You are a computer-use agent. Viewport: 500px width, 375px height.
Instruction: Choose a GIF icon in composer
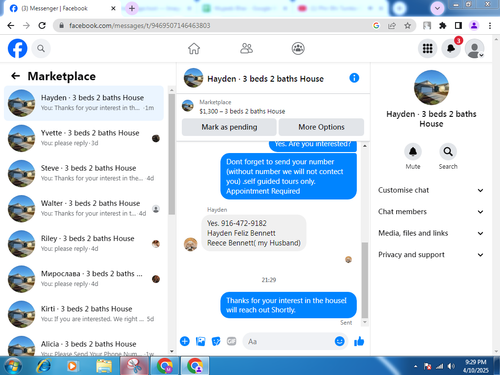click(232, 341)
